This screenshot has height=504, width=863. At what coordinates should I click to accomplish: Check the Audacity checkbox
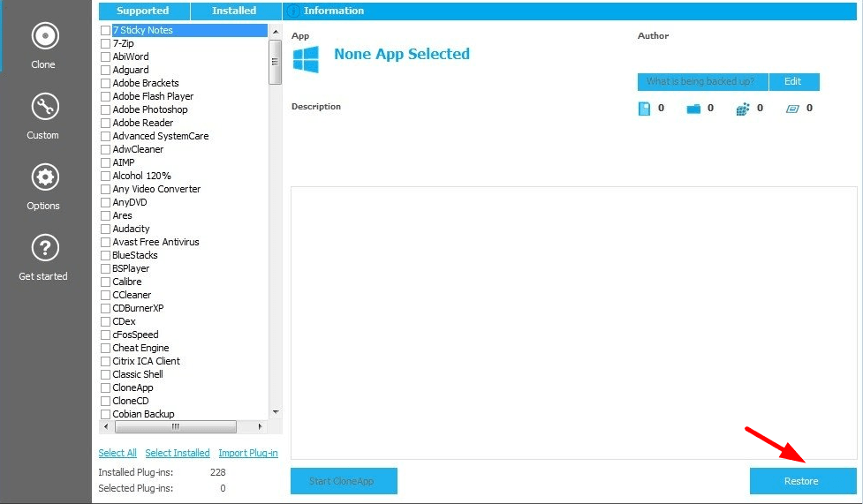106,229
